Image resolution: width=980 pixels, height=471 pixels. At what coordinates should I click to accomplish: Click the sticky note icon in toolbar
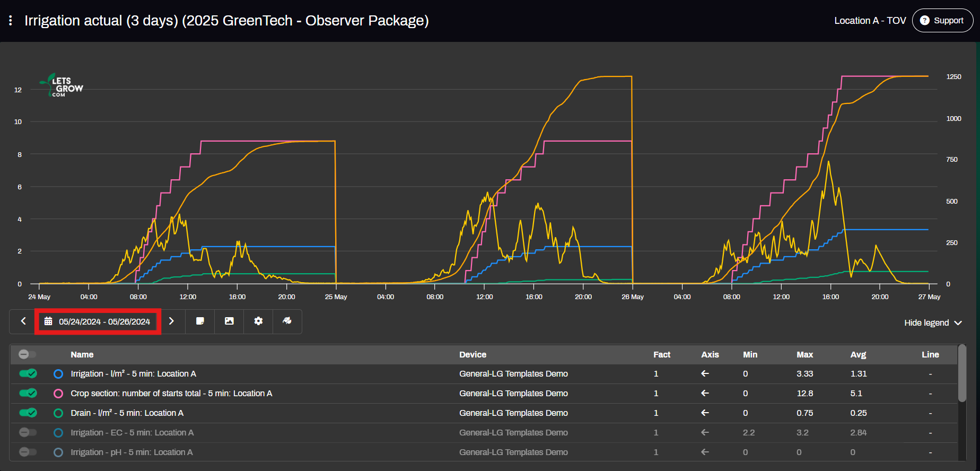click(x=200, y=321)
